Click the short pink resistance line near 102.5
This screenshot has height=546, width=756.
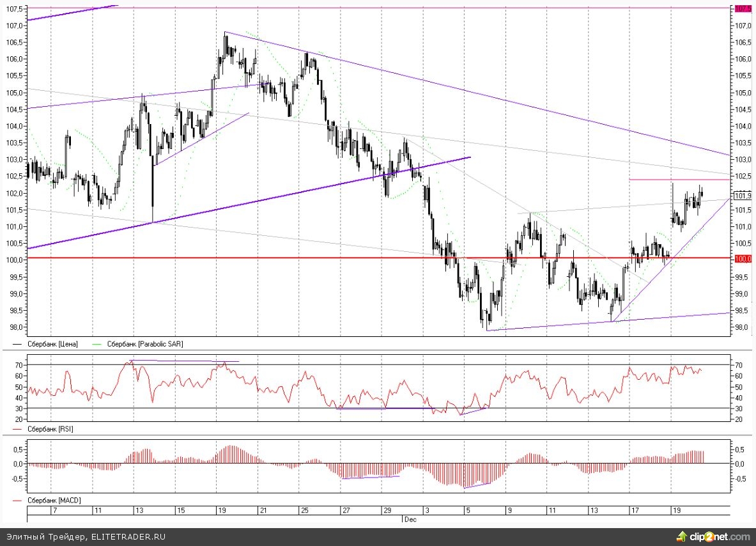677,179
